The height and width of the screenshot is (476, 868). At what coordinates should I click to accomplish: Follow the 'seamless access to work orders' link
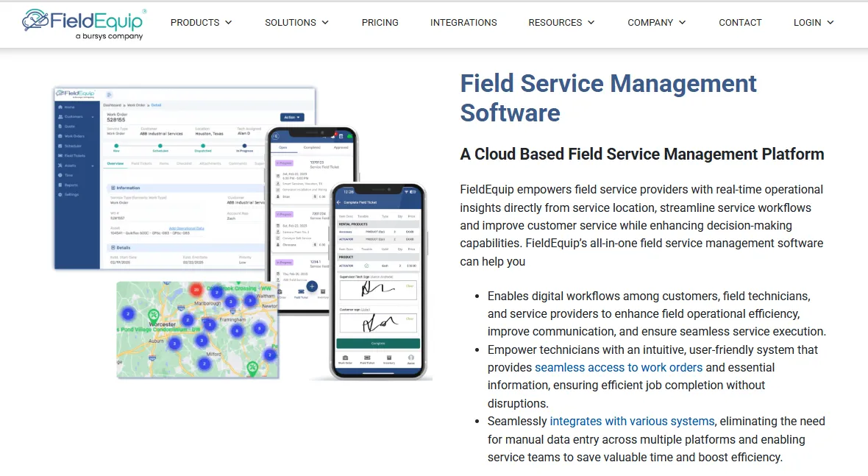(619, 368)
